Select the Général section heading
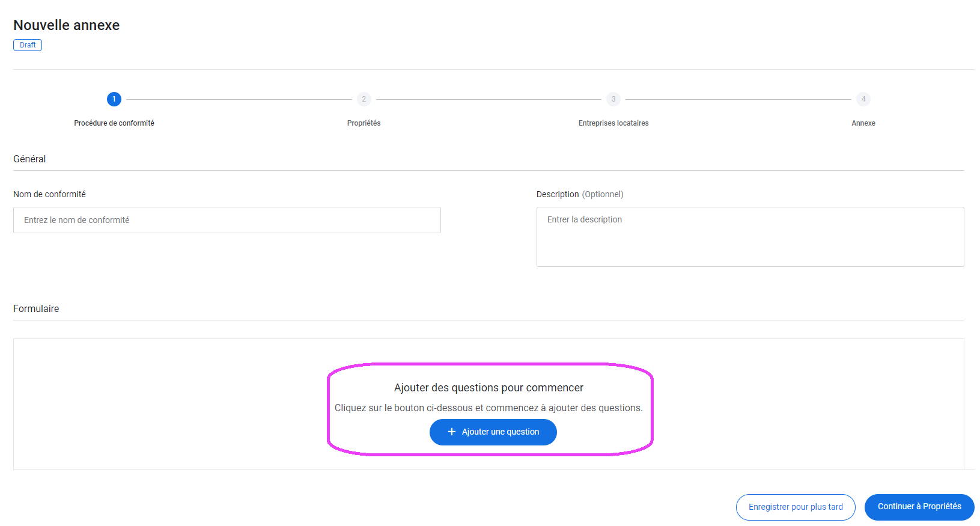Viewport: 980px width, 526px height. [29, 159]
